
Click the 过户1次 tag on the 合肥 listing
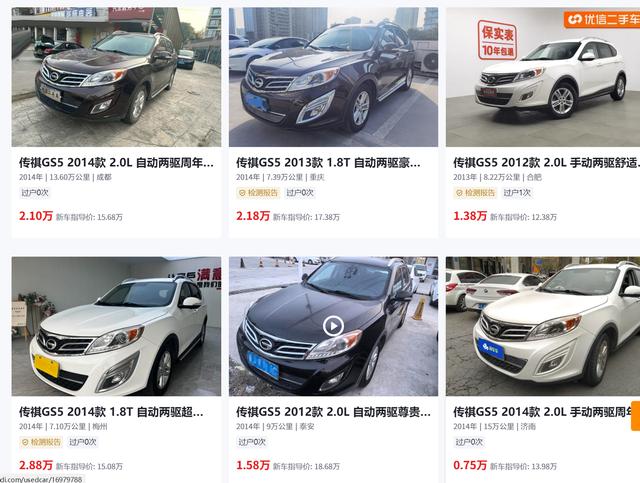click(517, 193)
